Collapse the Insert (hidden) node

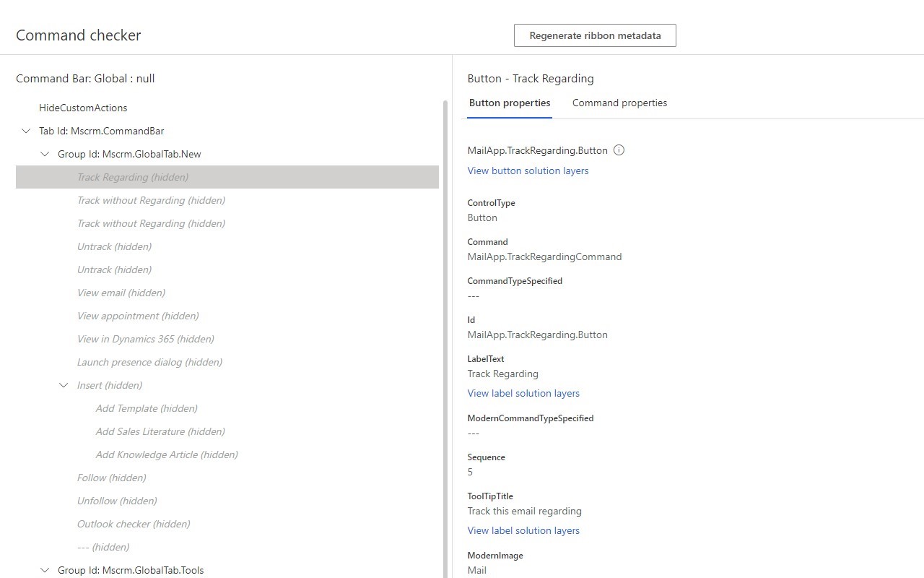coord(63,385)
